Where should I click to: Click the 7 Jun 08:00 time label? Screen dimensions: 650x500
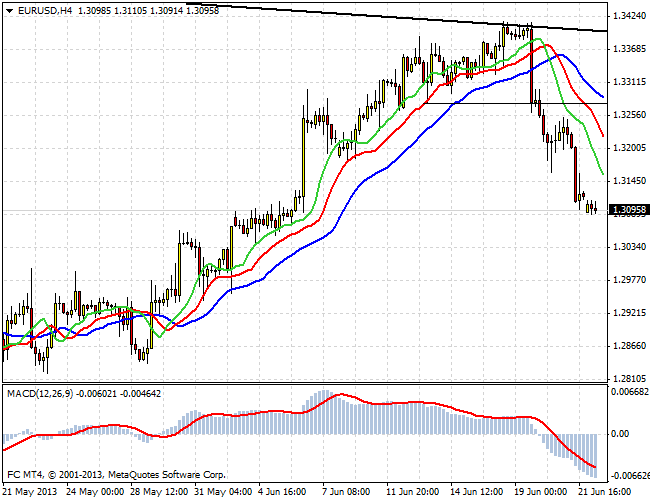346,492
